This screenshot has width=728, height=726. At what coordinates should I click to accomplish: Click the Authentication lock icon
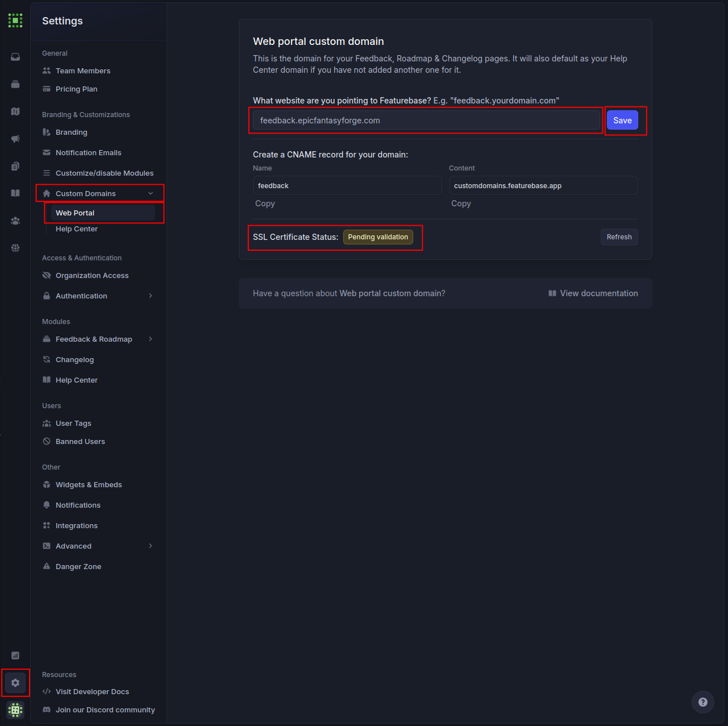(x=47, y=296)
